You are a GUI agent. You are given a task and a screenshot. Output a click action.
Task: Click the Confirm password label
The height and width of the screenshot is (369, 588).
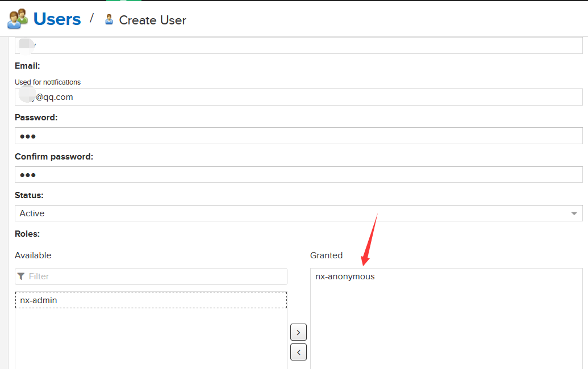[54, 157]
